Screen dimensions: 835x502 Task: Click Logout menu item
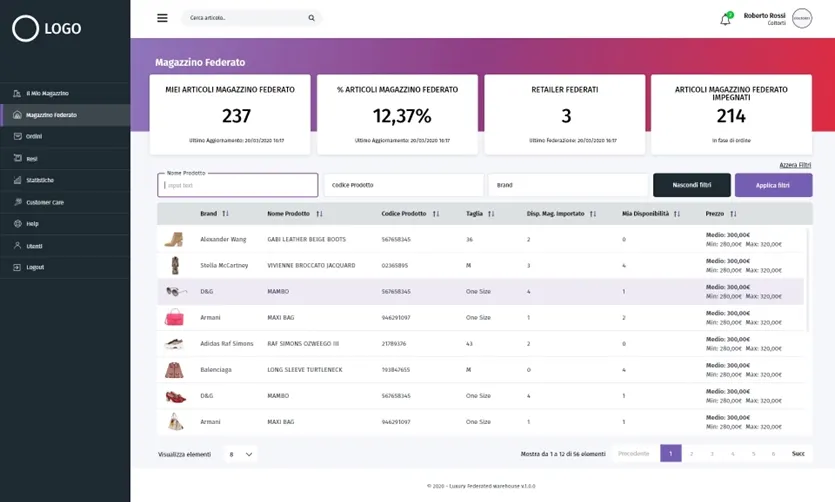[x=65, y=267]
